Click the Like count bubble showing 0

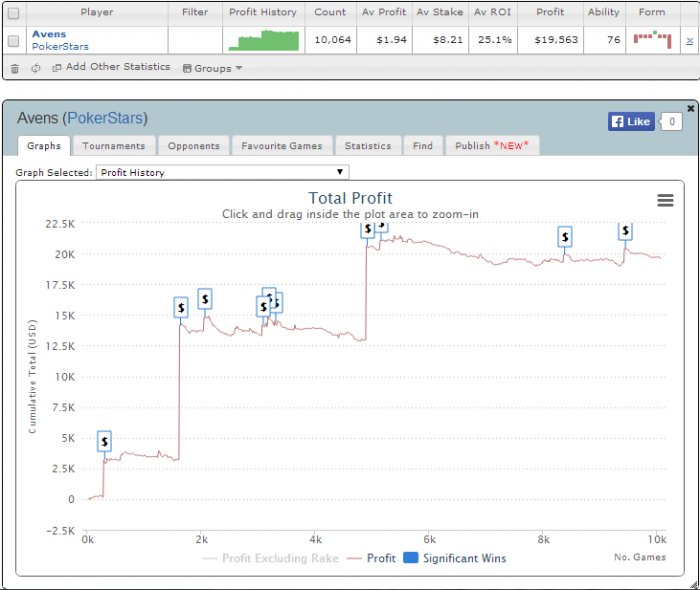pyautogui.click(x=671, y=121)
